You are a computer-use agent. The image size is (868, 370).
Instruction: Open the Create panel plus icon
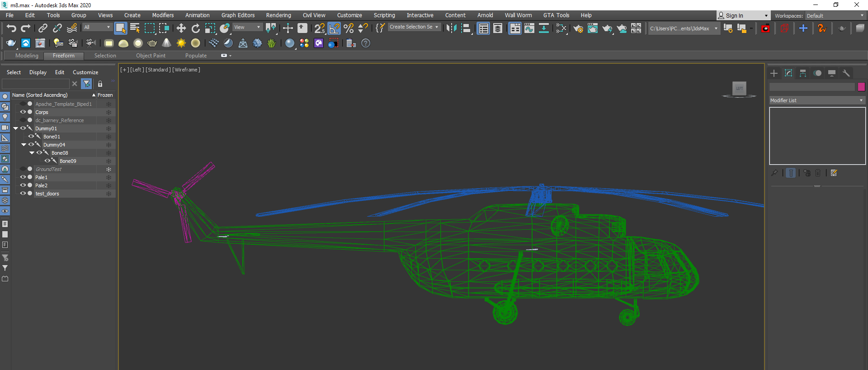click(774, 73)
